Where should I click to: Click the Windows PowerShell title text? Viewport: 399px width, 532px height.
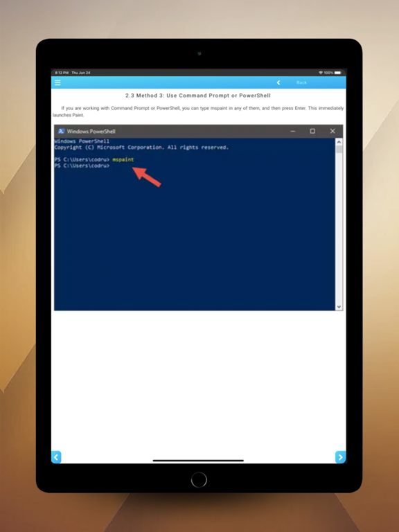(91, 132)
